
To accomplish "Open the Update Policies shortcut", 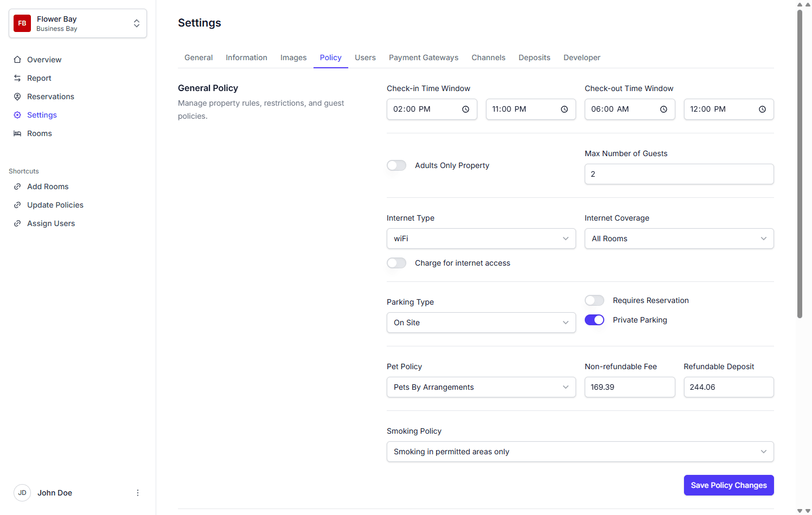I will [x=55, y=205].
